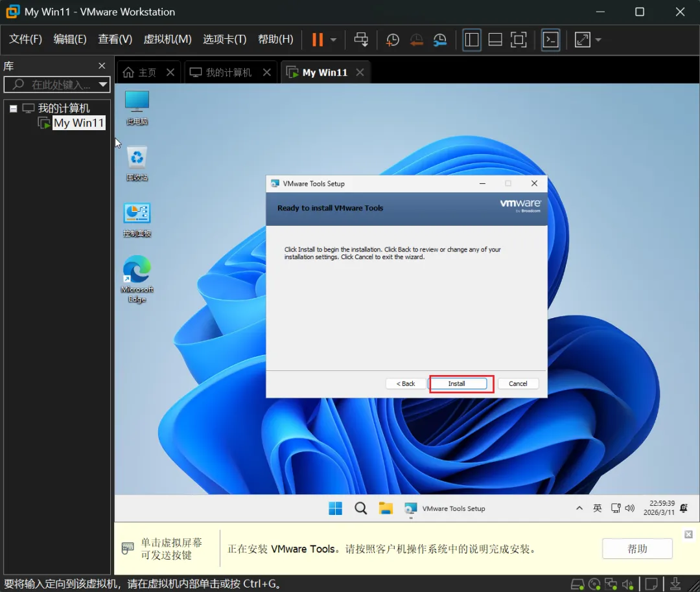Cancel the VMware Tools Setup wizard

[518, 383]
